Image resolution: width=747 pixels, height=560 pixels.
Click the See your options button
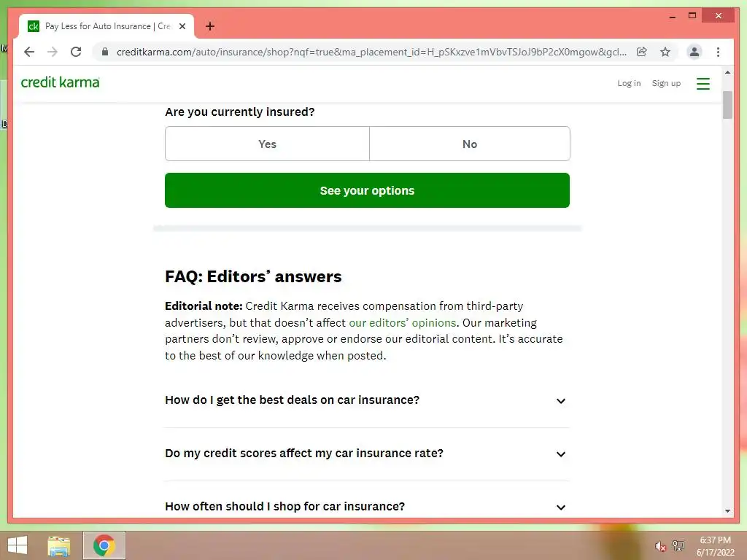(367, 190)
